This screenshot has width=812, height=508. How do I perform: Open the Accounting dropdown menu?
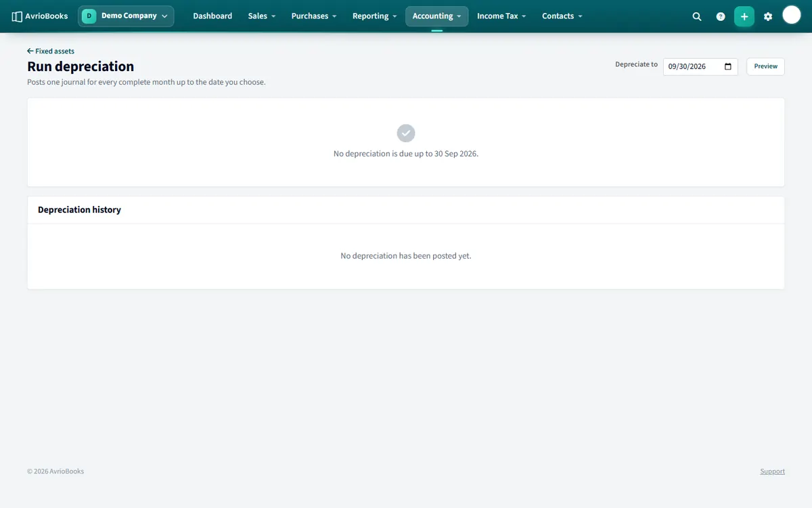436,16
